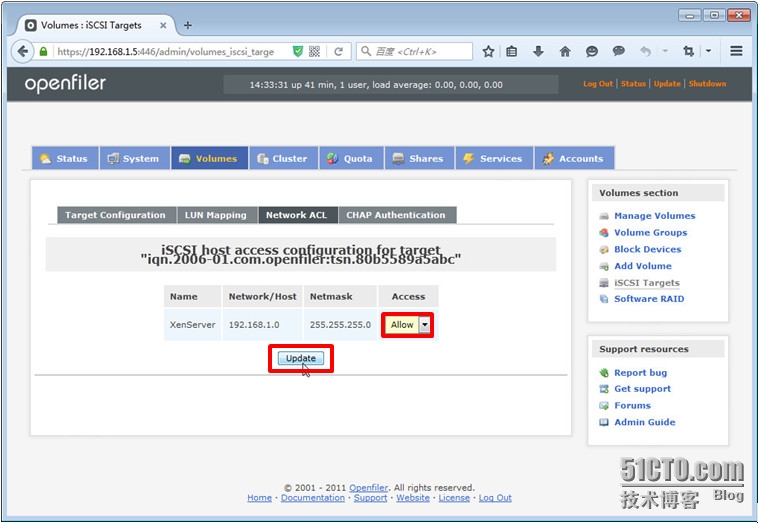Click the chat bubble toolbar icon
This screenshot has width=758, height=523.
(618, 51)
